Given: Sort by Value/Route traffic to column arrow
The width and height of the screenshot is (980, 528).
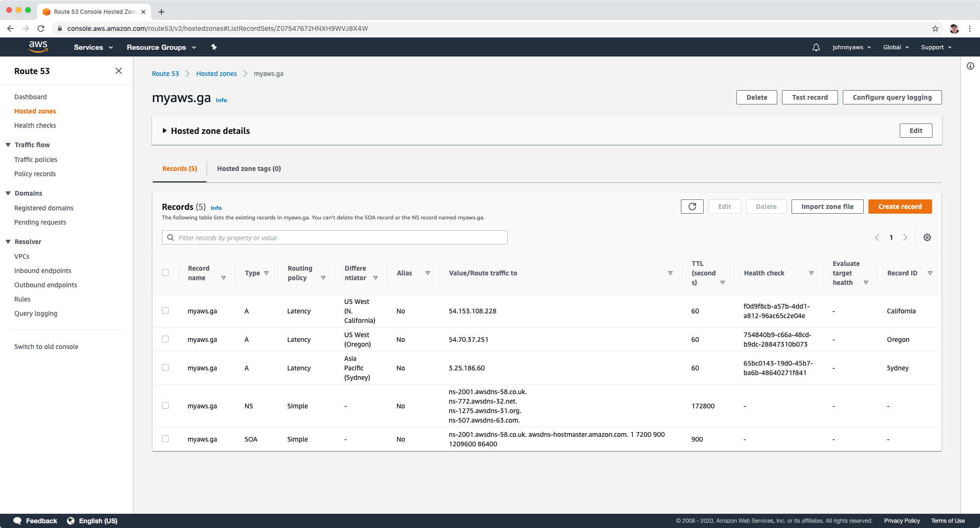Looking at the screenshot, I should pos(670,273).
